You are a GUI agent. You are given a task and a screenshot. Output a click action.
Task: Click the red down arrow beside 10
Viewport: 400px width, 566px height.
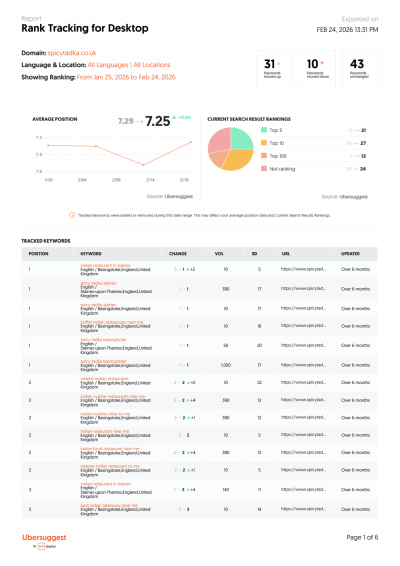point(322,63)
